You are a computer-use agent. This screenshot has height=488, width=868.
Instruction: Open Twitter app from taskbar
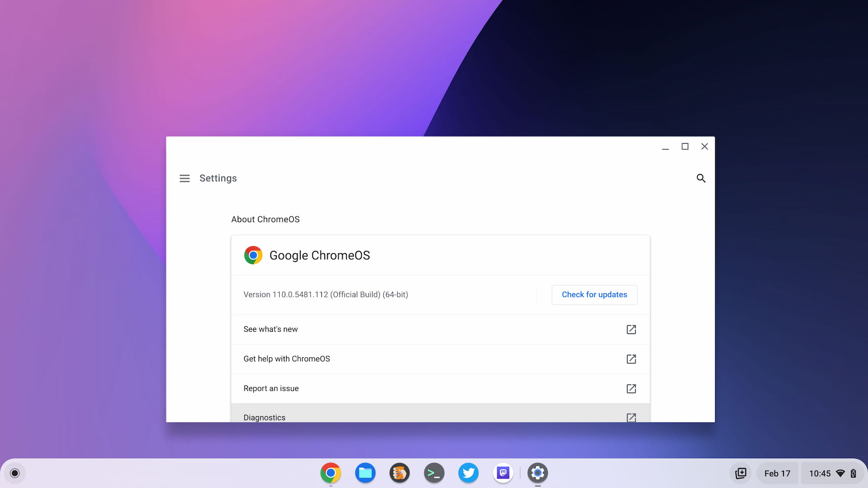point(468,473)
